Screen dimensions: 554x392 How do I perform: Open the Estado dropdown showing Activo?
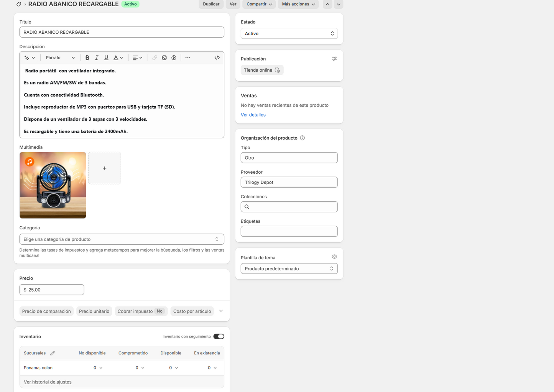click(x=289, y=34)
